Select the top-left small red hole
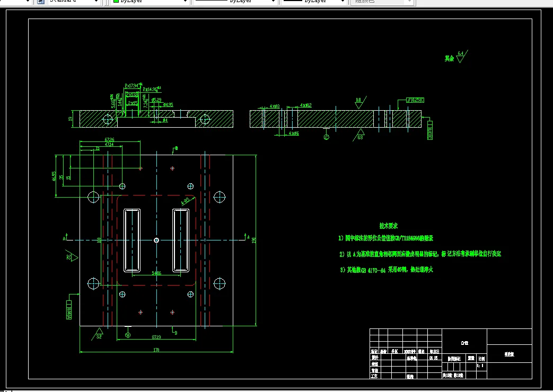Image resolution: width=553 pixels, height=392 pixels. point(141,168)
